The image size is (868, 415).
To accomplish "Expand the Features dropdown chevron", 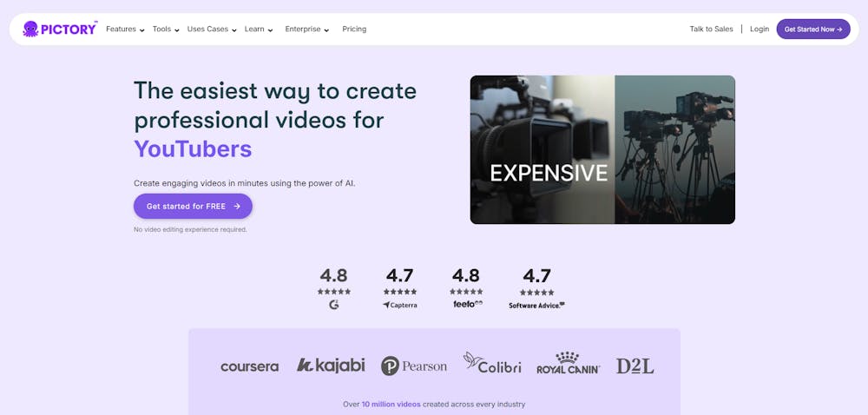I will (x=141, y=30).
